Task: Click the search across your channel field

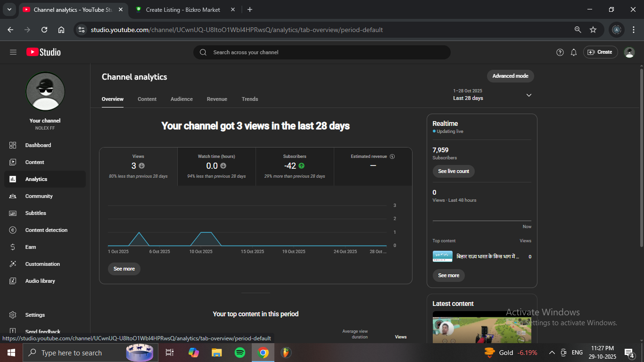Action: pos(322,52)
